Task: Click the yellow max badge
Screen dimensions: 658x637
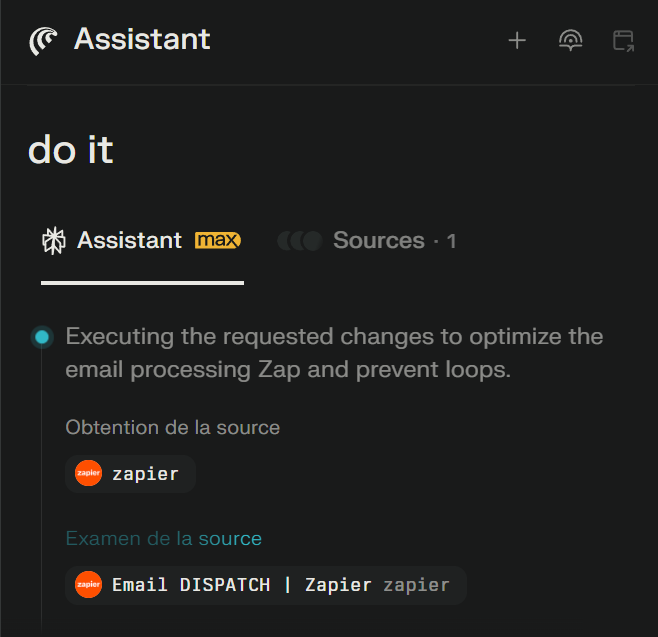Action: click(x=218, y=241)
